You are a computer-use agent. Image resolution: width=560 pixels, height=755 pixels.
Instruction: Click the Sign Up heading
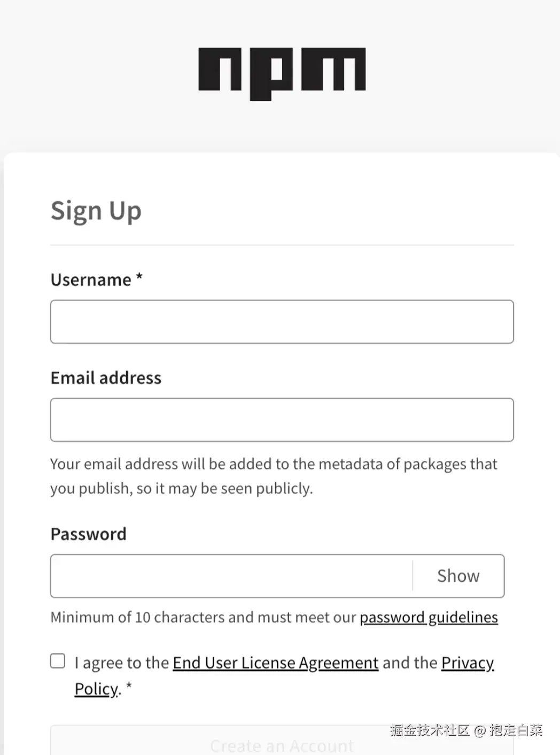click(x=96, y=211)
